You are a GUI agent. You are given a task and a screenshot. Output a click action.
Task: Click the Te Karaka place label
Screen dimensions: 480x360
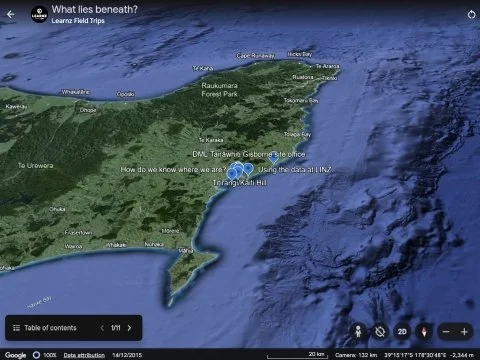(211, 140)
